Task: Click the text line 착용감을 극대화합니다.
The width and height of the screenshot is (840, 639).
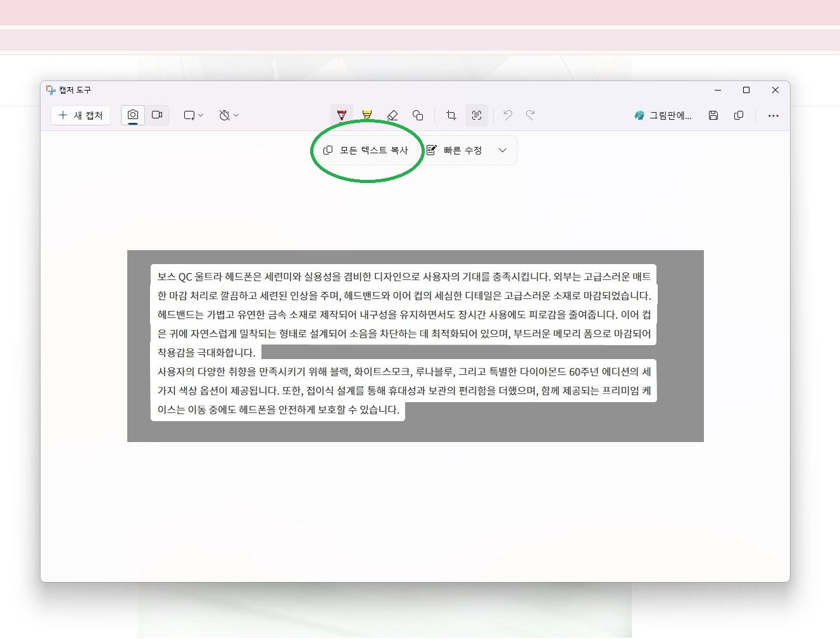Action: point(206,353)
